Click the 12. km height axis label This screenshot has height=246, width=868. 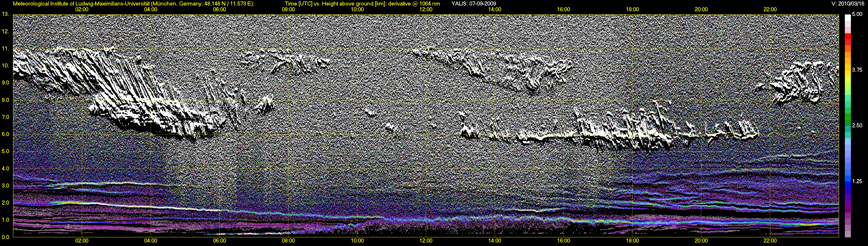(5, 31)
